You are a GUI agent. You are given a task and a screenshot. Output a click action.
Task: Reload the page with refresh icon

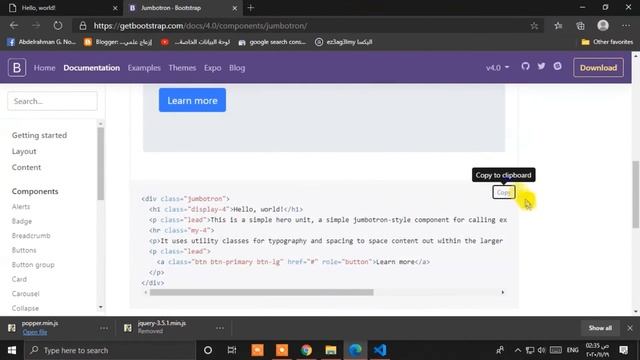click(58, 26)
